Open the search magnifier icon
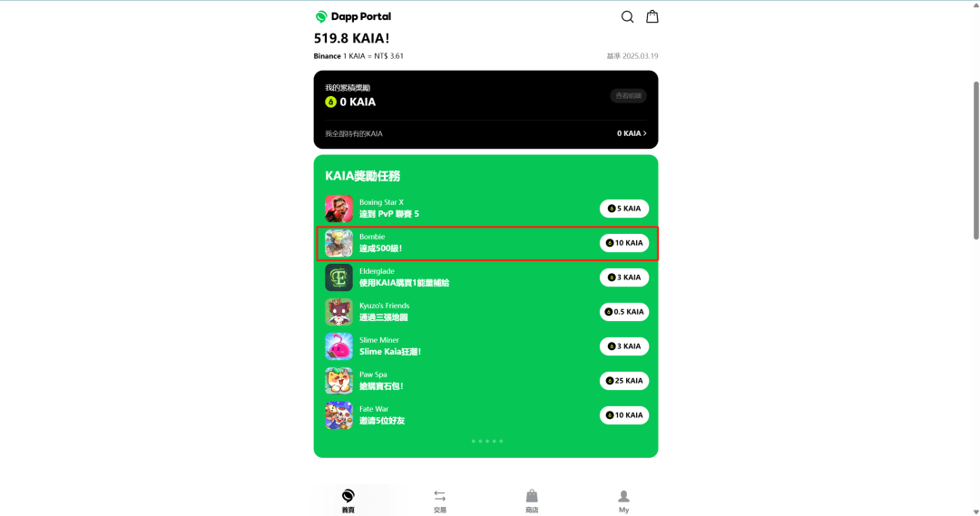This screenshot has height=516, width=980. coord(628,17)
